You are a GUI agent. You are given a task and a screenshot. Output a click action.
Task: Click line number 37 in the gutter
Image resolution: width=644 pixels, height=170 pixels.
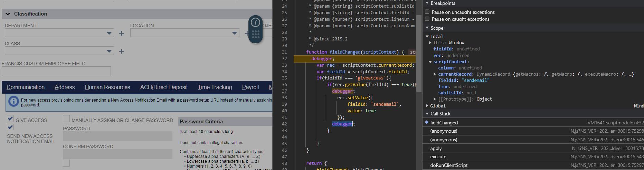click(284, 91)
